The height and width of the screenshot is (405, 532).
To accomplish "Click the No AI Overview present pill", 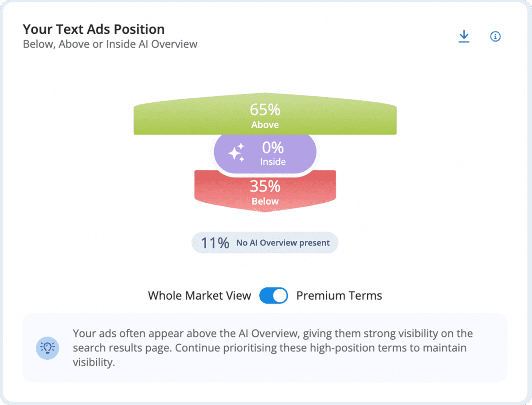I will coord(265,243).
